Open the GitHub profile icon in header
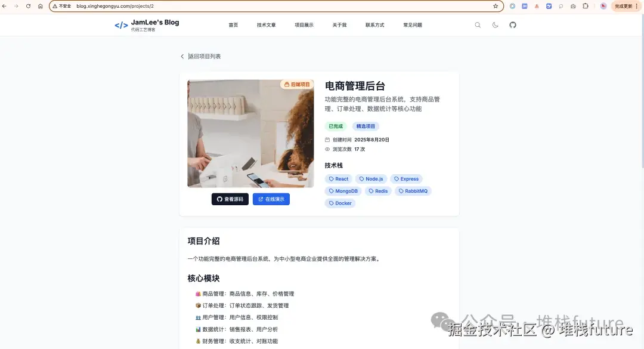Viewport: 644px width, 349px height. click(513, 25)
